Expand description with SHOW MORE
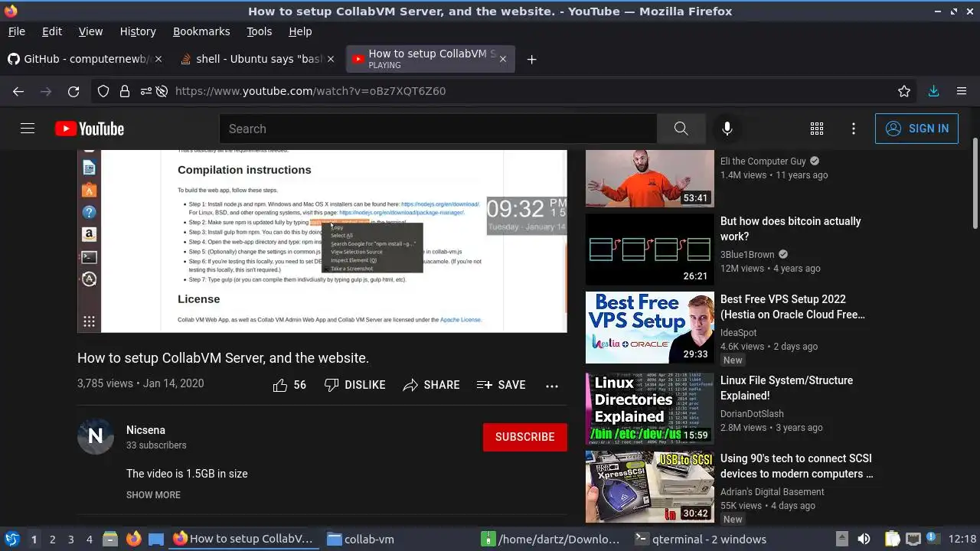Image resolution: width=980 pixels, height=551 pixels. 153,495
